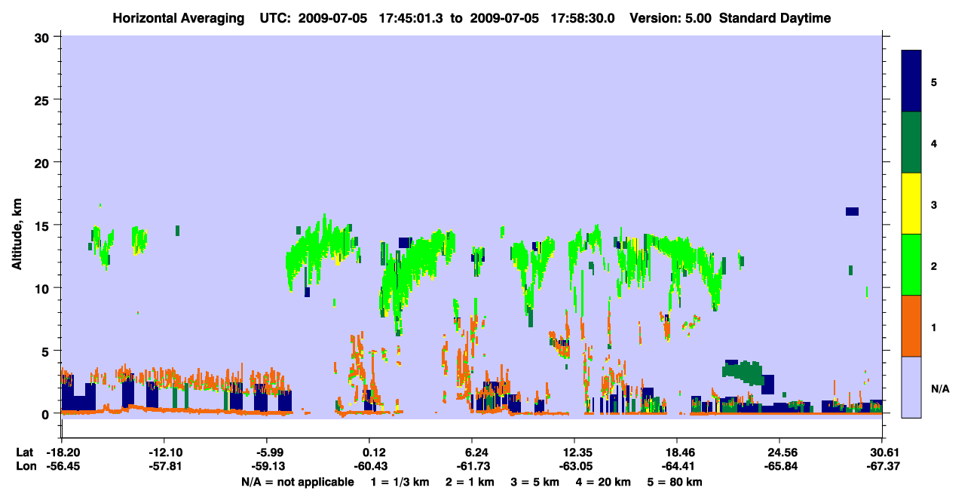The height and width of the screenshot is (503, 980).
Task: Click the y-axis tick label 15
Action: tap(44, 225)
